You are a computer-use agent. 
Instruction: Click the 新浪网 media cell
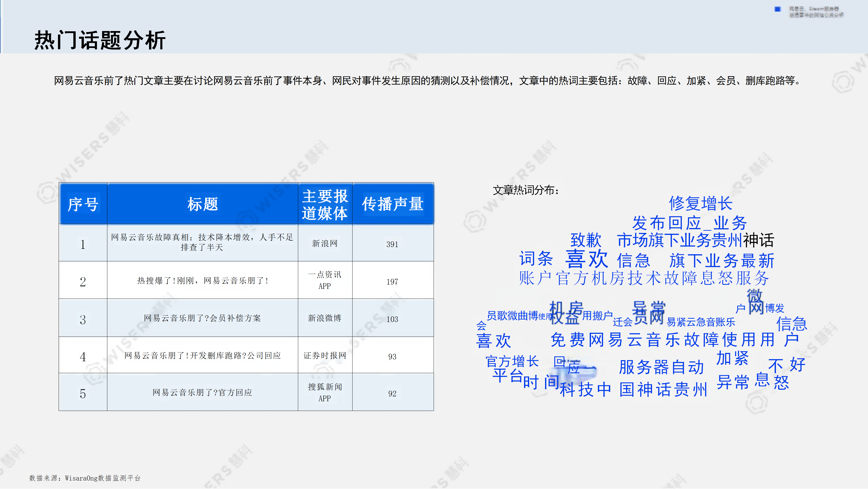325,243
